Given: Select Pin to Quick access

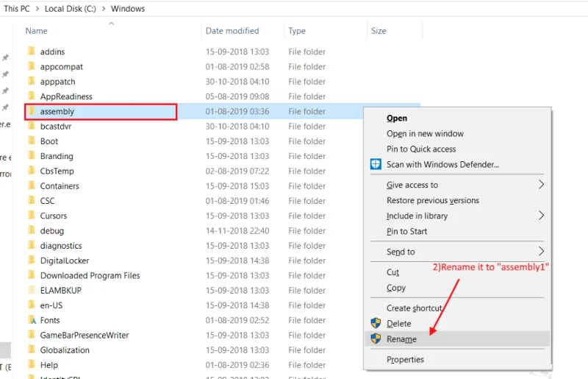Looking at the screenshot, I should [421, 149].
